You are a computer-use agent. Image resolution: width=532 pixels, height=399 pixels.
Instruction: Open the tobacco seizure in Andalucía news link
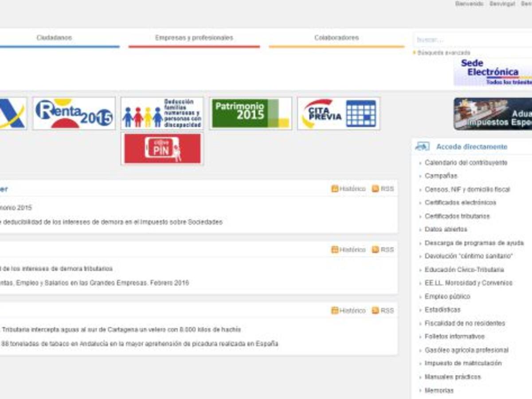140,344
